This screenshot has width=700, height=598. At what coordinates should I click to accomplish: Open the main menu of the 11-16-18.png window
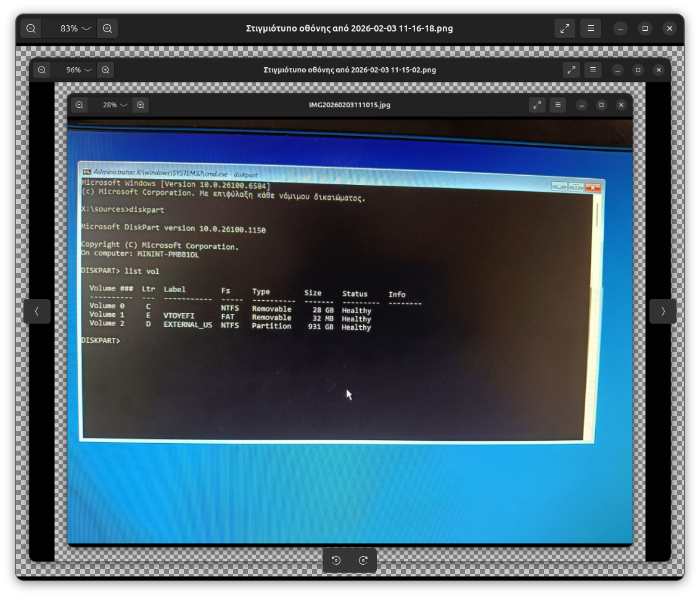click(590, 28)
